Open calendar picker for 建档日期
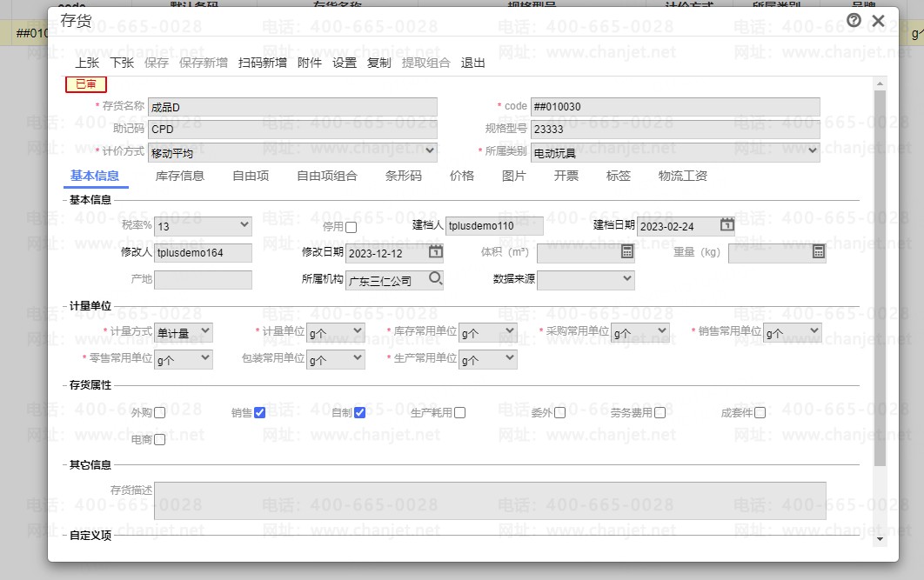This screenshot has width=924, height=580. coord(727,225)
